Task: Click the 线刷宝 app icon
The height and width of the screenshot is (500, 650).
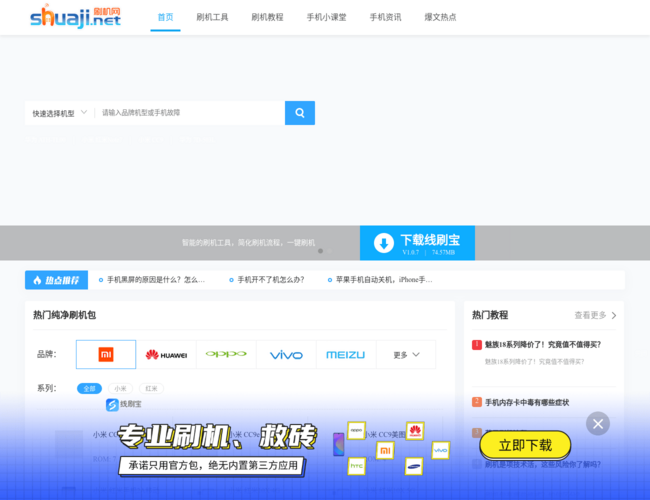Action: tap(112, 405)
